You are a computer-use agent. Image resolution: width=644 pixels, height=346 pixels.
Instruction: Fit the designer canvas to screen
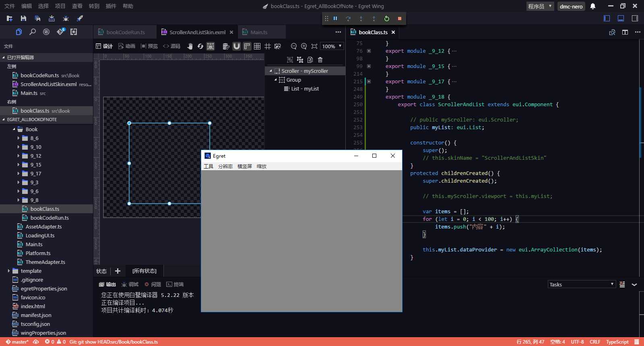[x=314, y=46]
